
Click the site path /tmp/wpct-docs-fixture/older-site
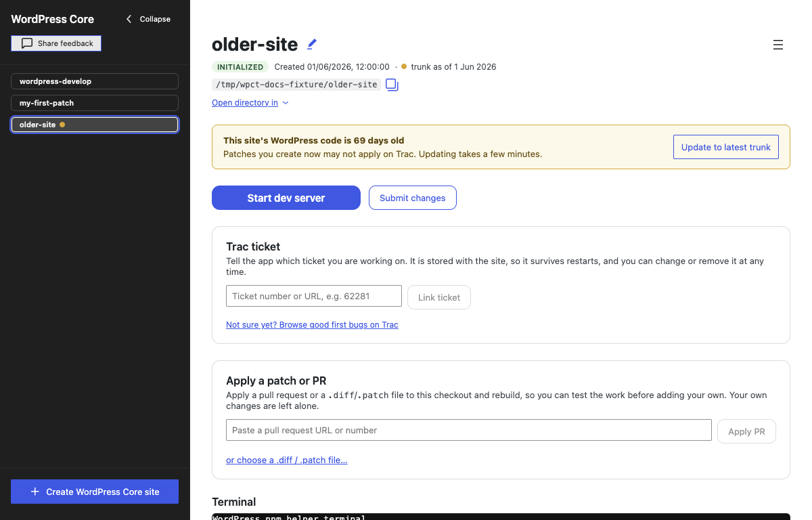296,85
